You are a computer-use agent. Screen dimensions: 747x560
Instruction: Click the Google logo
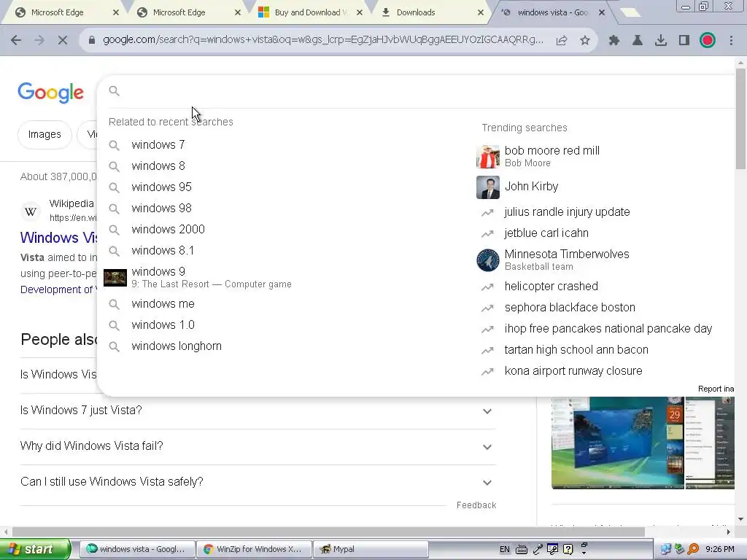pos(50,93)
